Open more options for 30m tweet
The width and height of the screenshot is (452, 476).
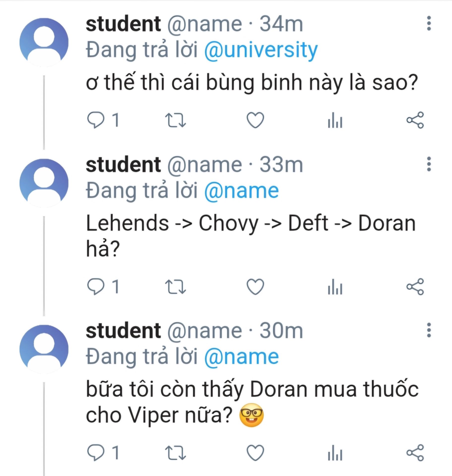click(429, 330)
